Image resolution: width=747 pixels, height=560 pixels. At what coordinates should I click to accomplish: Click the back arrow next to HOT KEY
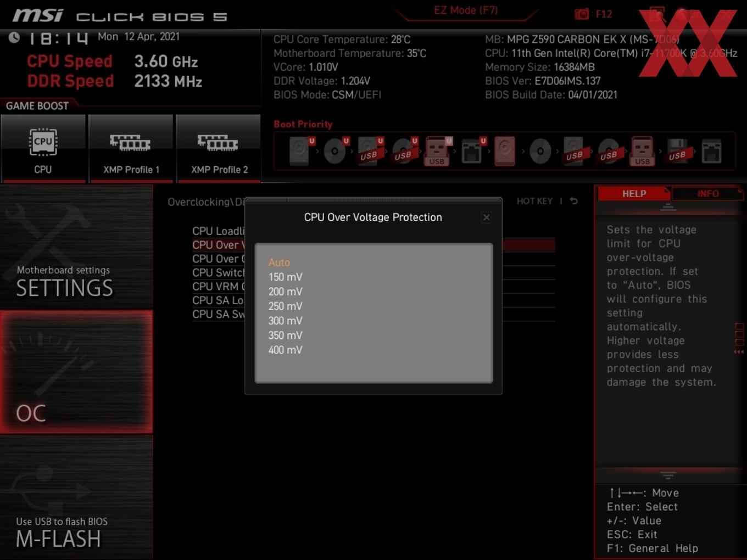coord(573,201)
